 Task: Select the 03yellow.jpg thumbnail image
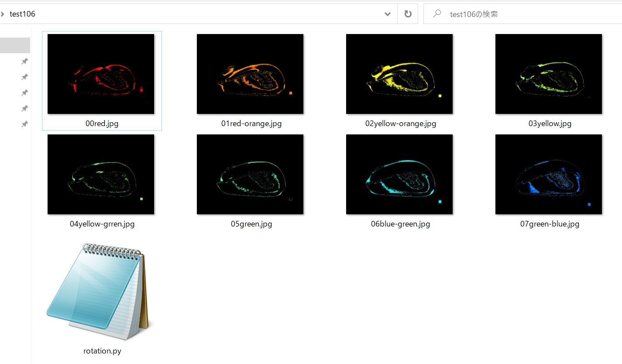tap(549, 74)
